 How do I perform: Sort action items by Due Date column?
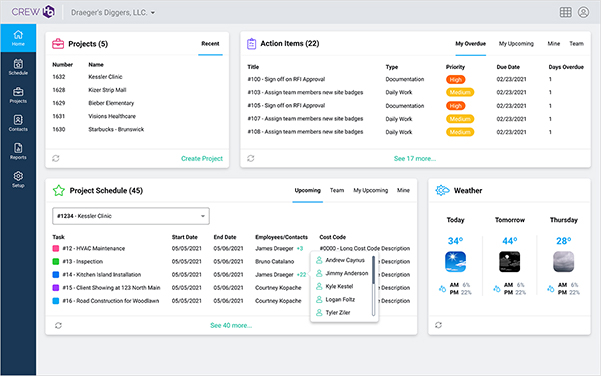click(508, 67)
